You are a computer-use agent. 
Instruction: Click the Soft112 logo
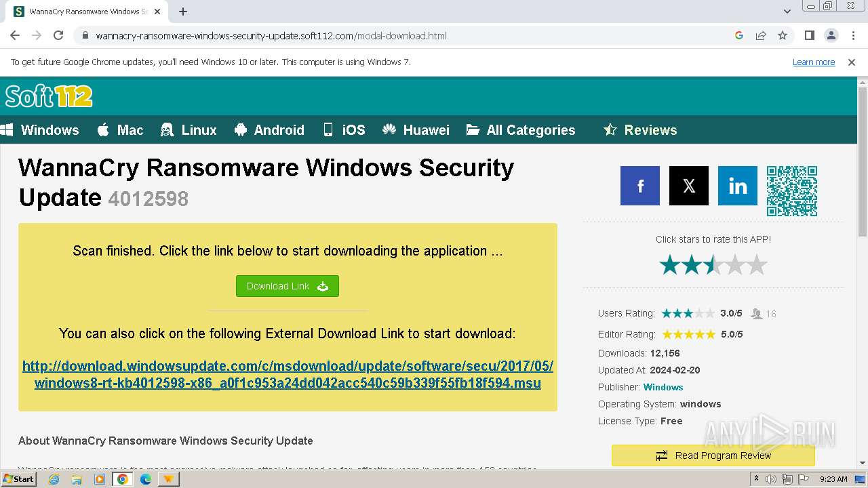[x=49, y=96]
